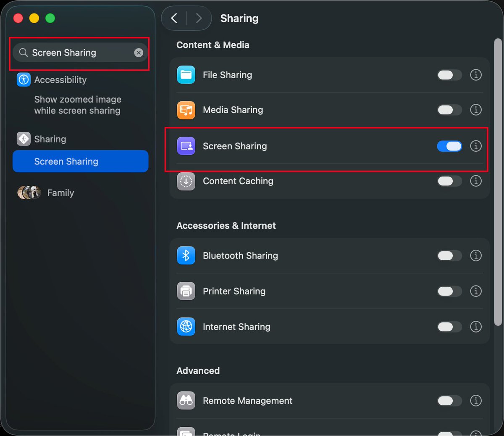Close the window with red button

click(x=18, y=18)
